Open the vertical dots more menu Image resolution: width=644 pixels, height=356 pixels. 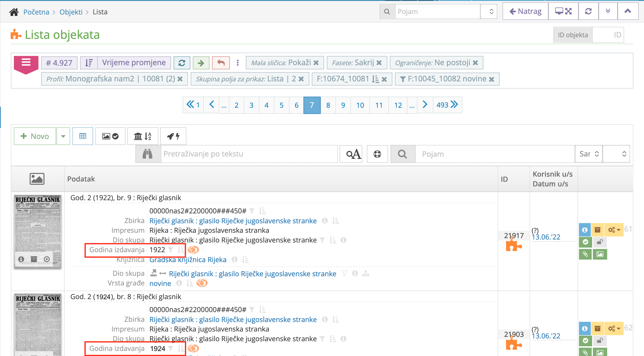tap(238, 63)
